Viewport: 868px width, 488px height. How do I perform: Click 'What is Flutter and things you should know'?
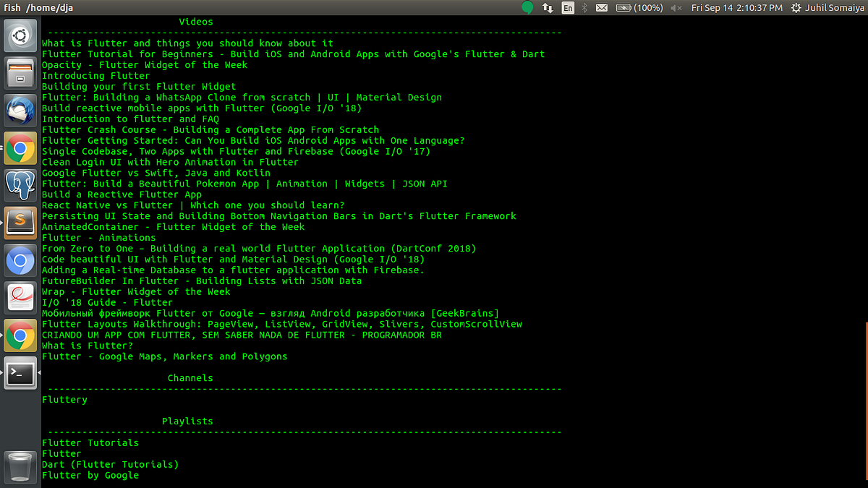(187, 43)
